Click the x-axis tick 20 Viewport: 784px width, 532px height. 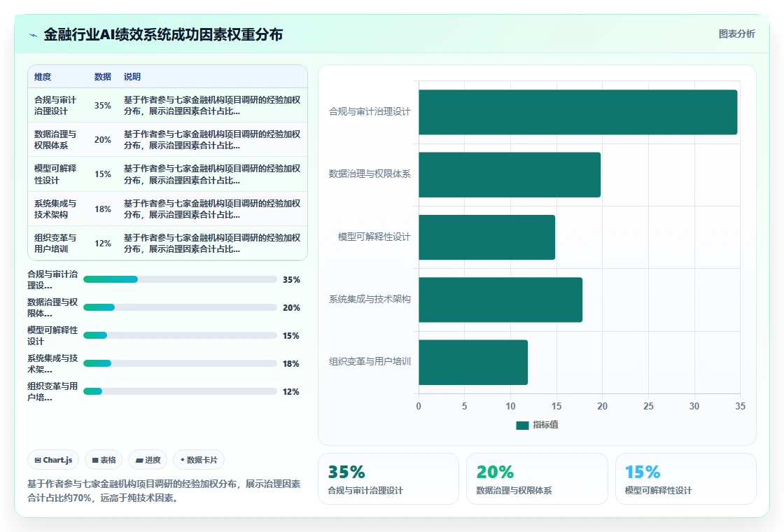click(602, 406)
